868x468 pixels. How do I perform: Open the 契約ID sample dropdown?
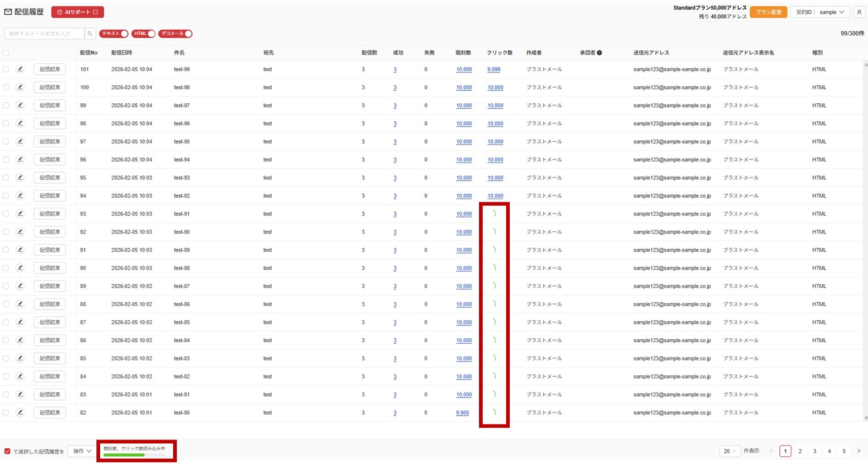click(x=820, y=12)
